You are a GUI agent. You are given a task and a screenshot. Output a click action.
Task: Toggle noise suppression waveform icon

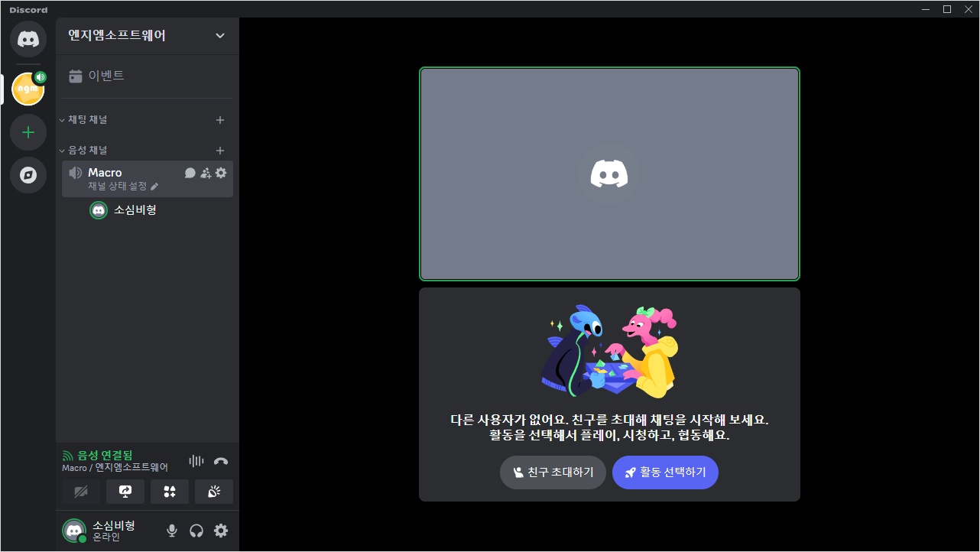(196, 461)
